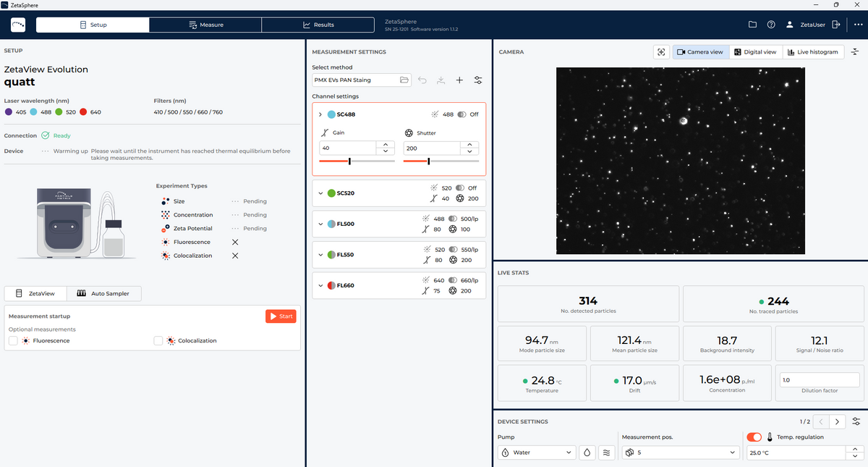
Task: Select the ZetaView button
Action: click(x=35, y=293)
